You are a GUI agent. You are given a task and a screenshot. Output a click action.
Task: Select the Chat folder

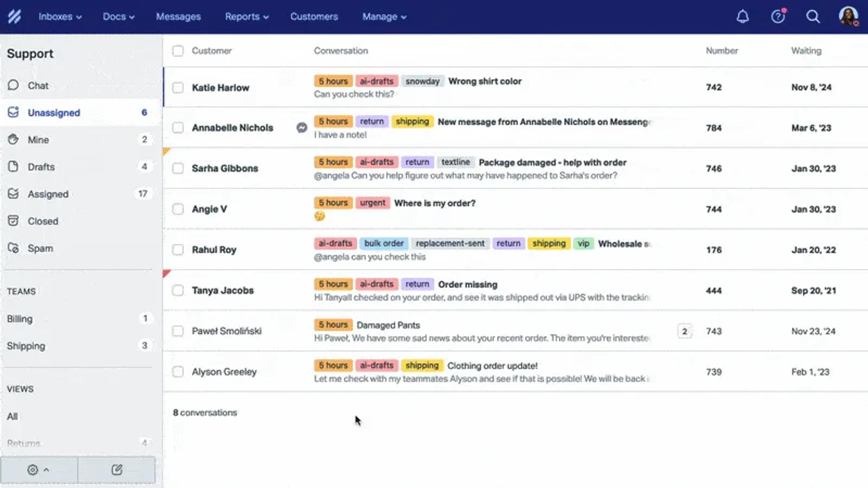[81, 85]
